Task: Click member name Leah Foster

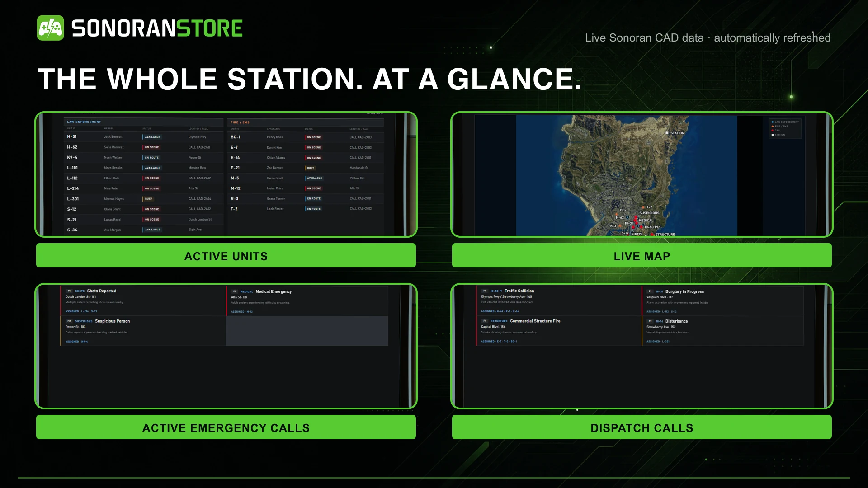Action: [275, 209]
